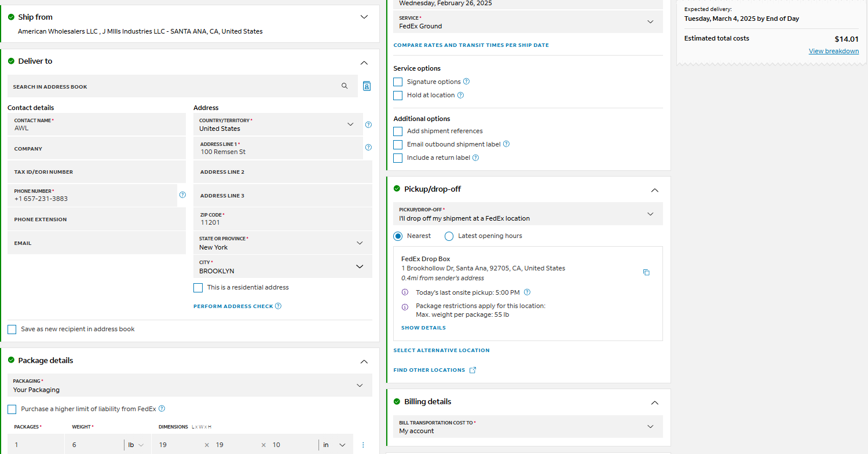Click the Search in Address Book field
Screen dimensions: 868x454
182,86
